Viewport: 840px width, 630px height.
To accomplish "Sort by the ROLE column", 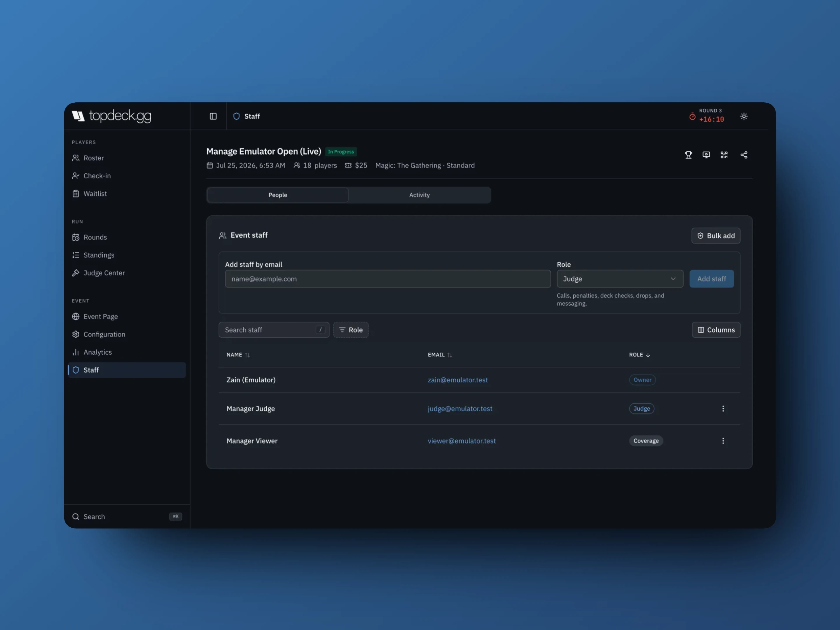I will pyautogui.click(x=640, y=355).
